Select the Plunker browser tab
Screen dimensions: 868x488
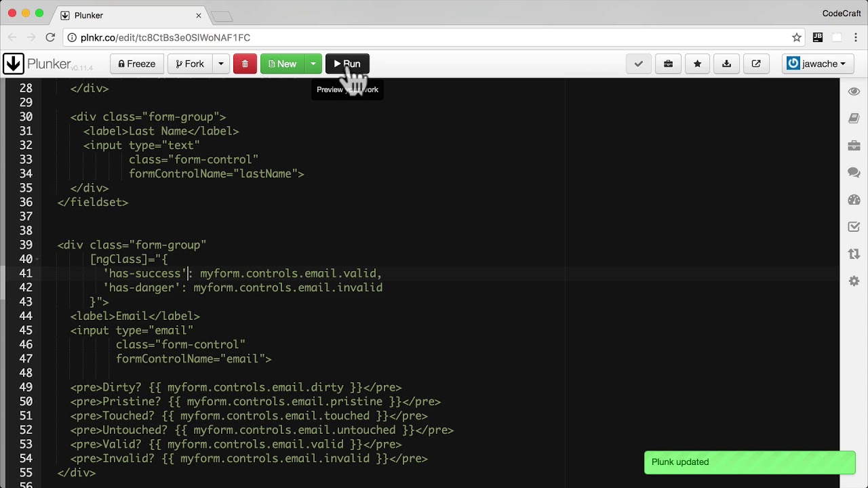(x=131, y=15)
